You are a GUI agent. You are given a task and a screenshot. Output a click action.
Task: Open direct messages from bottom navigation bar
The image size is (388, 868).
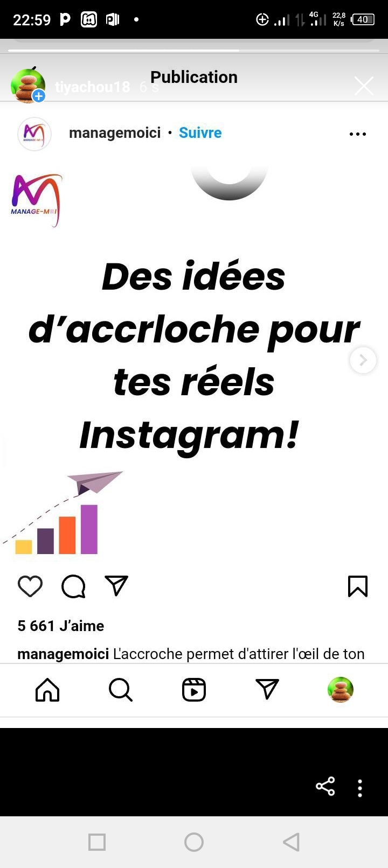click(267, 690)
